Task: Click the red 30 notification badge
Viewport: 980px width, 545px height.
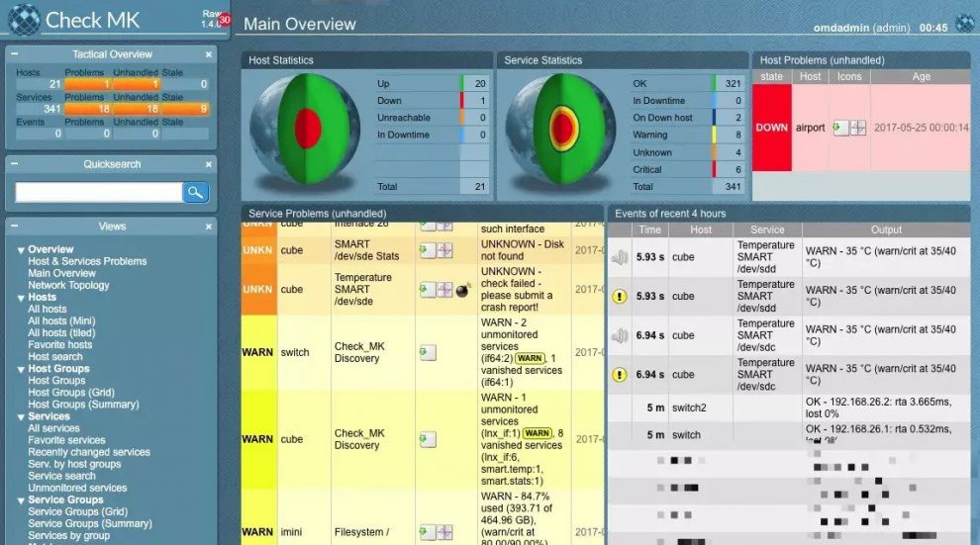Action: (224, 20)
